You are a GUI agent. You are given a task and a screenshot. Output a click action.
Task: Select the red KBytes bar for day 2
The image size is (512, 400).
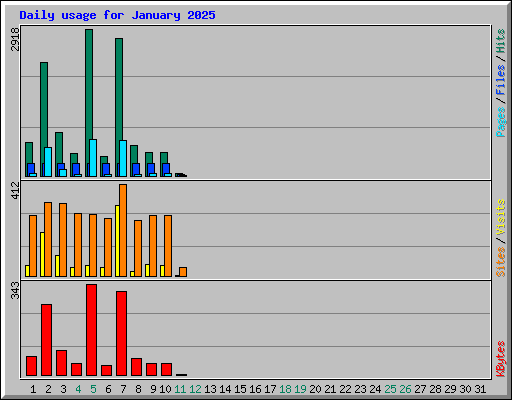(47, 340)
